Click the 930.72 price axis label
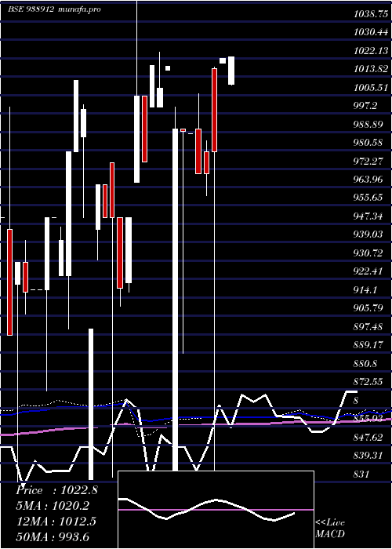The image size is (392, 549). point(368,253)
